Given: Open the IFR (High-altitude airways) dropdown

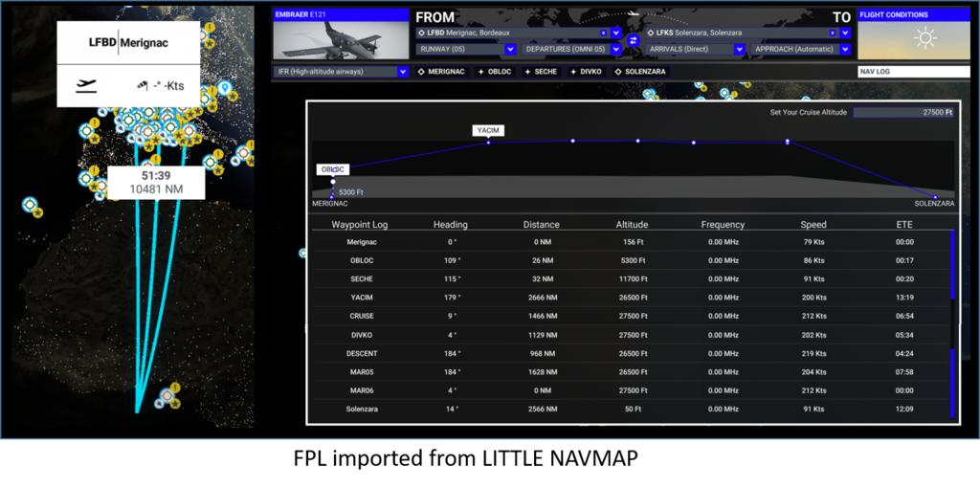Looking at the screenshot, I should (341, 72).
